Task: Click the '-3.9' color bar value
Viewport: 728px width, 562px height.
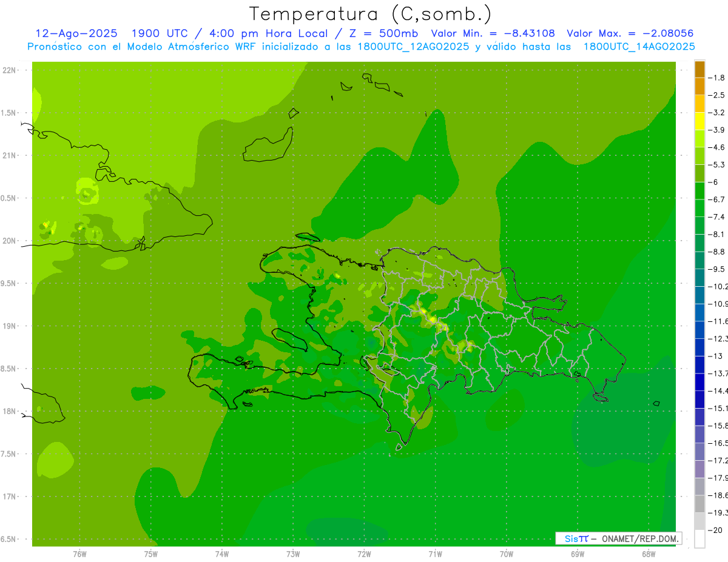Action: (x=717, y=130)
